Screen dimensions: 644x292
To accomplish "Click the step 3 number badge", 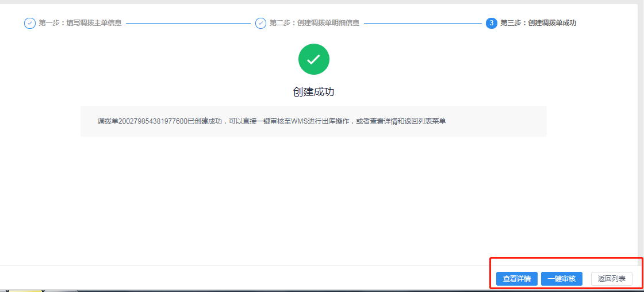I will (x=491, y=23).
